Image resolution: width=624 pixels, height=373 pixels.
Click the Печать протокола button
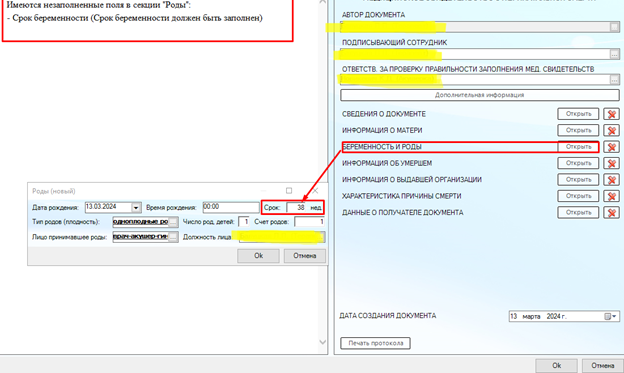pos(376,343)
